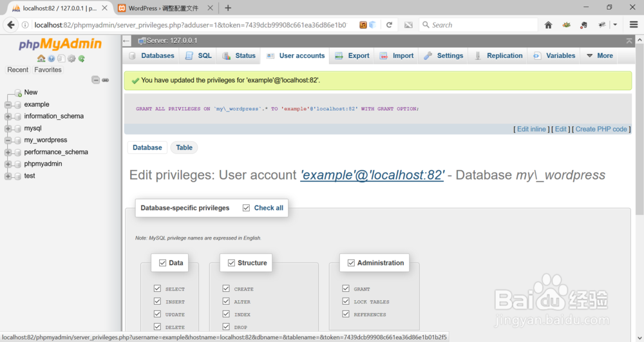
Task: Collapse all databases using the minus icon
Action: [x=95, y=80]
